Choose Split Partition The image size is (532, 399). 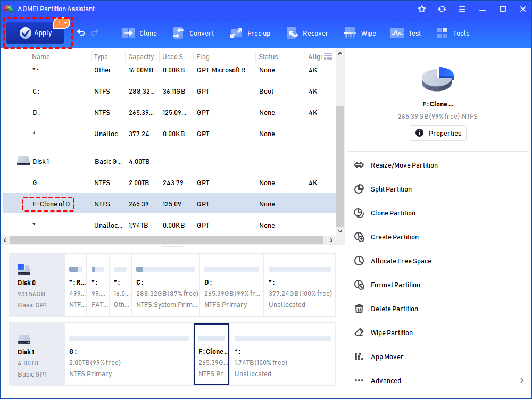click(x=391, y=189)
